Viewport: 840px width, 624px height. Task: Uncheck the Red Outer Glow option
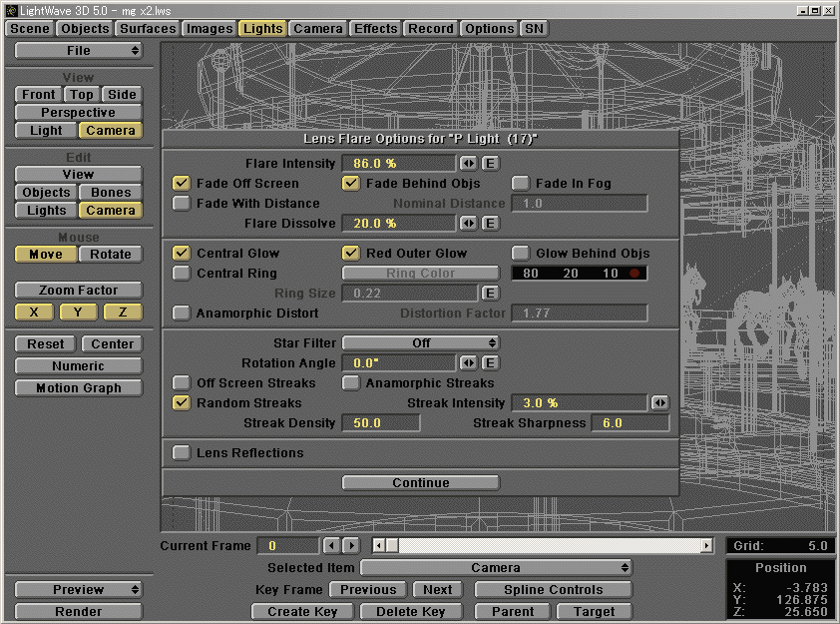(351, 253)
